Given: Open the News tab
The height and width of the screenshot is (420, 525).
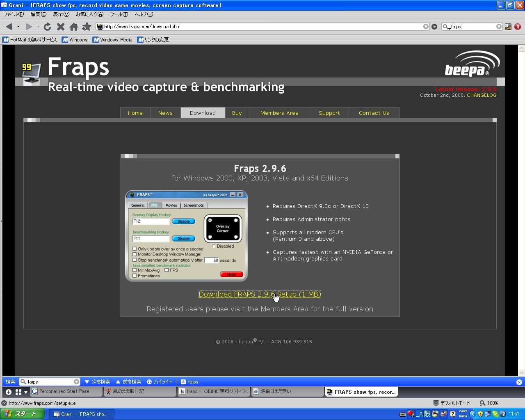Looking at the screenshot, I should tap(166, 113).
